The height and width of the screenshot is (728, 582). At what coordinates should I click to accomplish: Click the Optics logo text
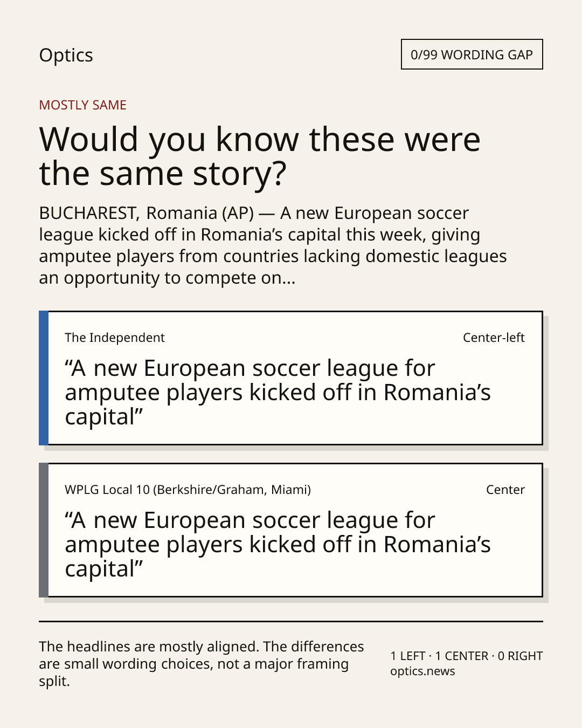point(66,55)
